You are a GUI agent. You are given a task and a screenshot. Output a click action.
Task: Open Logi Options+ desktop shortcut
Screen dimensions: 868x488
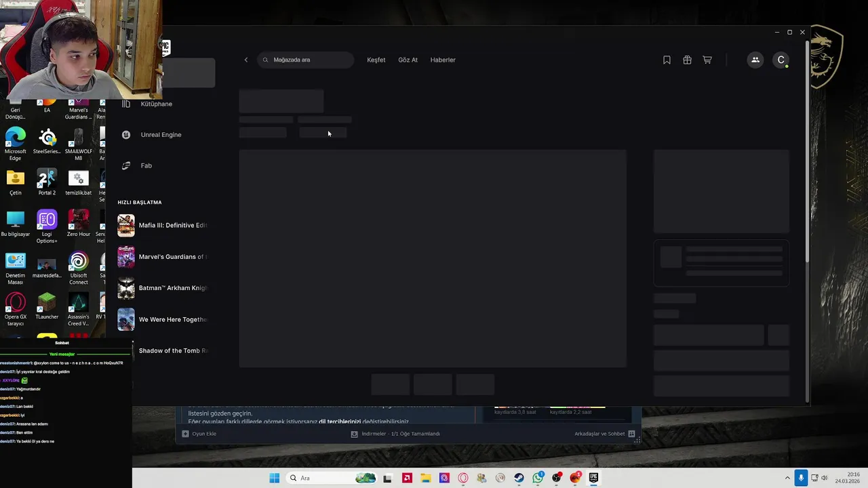coord(47,227)
